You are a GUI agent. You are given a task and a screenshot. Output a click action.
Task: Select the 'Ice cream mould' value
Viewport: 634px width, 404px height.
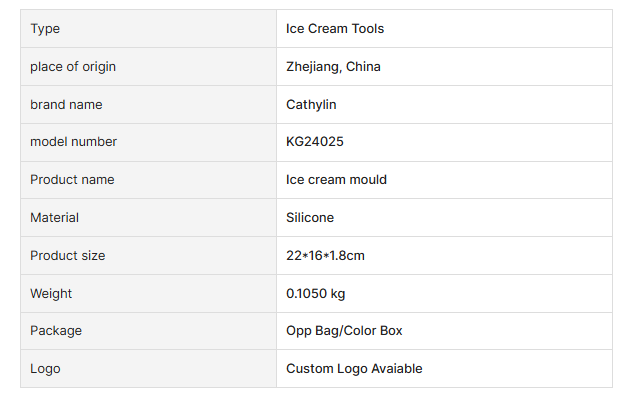coord(336,180)
